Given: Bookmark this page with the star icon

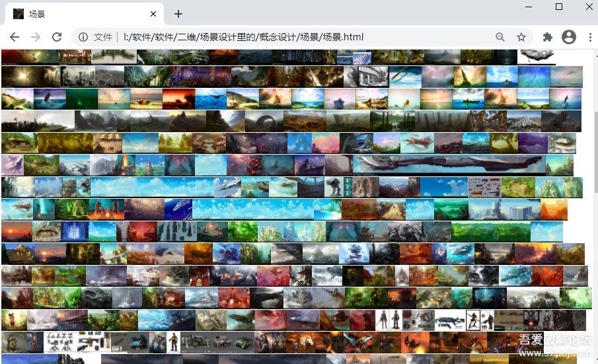Looking at the screenshot, I should click(x=521, y=37).
